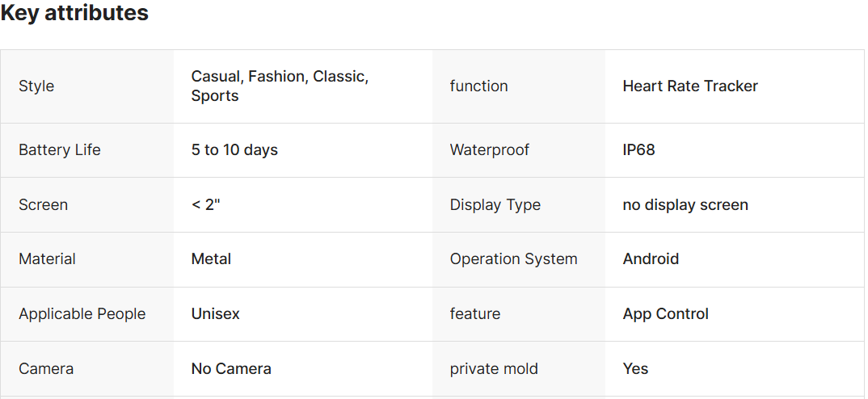Click the private mold label
868x399 pixels.
494,368
